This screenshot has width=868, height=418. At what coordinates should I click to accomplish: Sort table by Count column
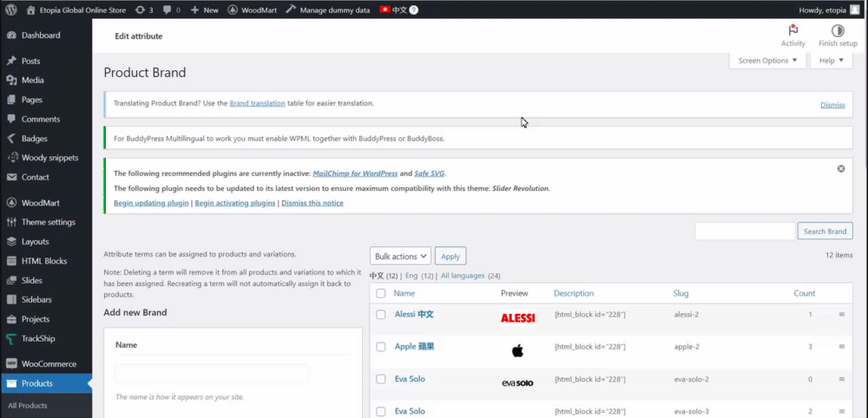805,294
